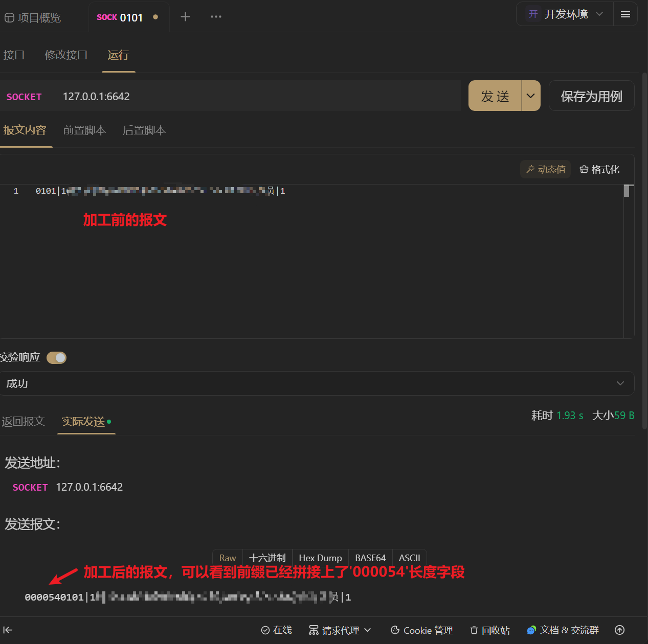
Task: Expand the 成功 response selector
Action: [x=317, y=383]
